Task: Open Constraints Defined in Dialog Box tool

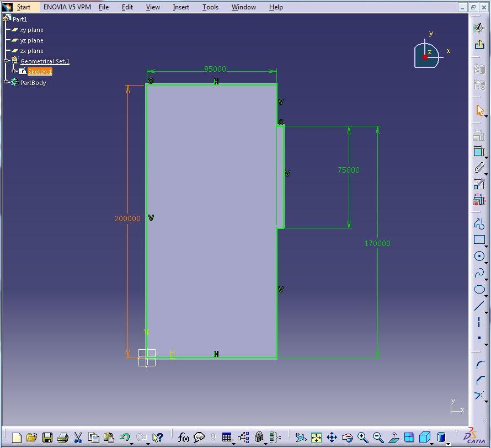Action: [479, 136]
